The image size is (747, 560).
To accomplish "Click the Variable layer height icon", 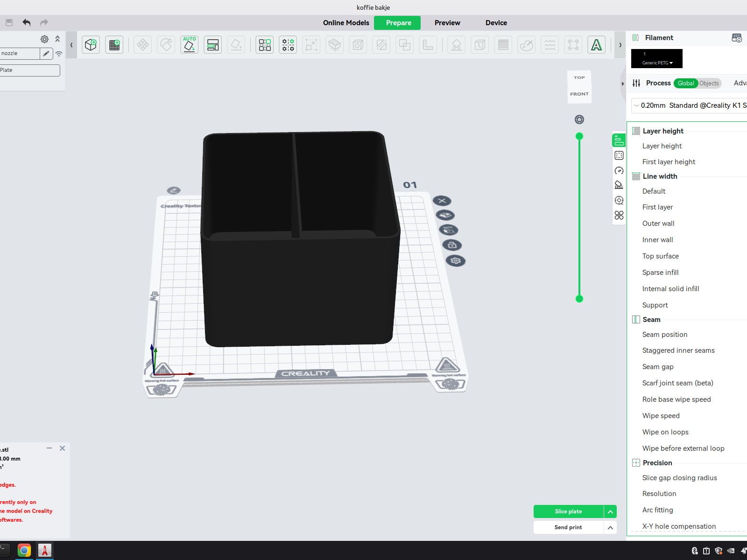I will pos(503,45).
